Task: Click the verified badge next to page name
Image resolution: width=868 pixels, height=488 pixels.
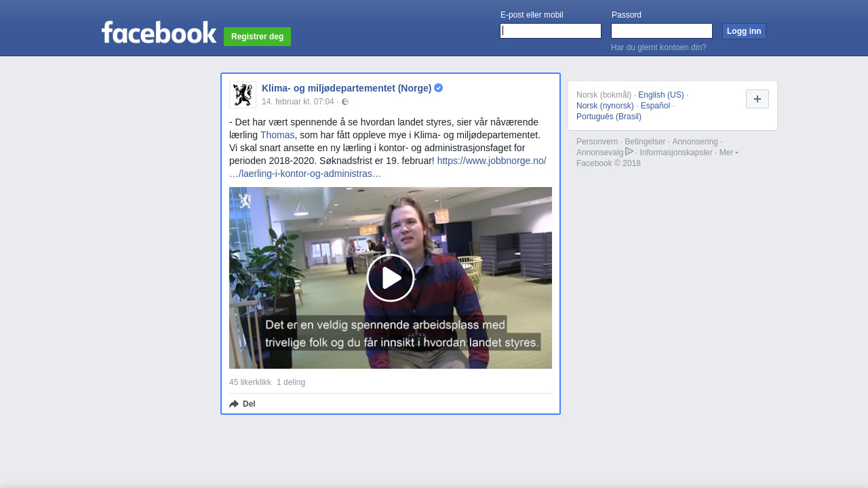Action: pos(439,88)
